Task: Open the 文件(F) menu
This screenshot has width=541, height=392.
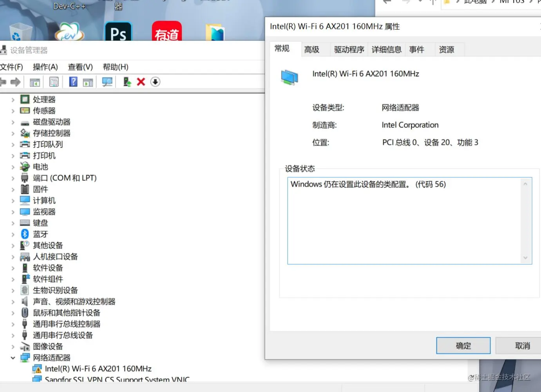Action: point(11,67)
